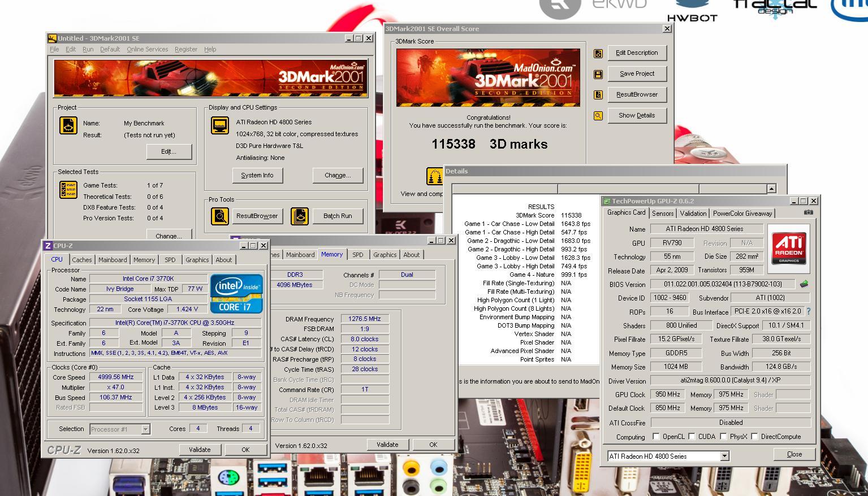Click the Intel Core i7 logo in CPU-Z
Image resolution: width=868 pixels, height=496 pixels.
point(236,294)
